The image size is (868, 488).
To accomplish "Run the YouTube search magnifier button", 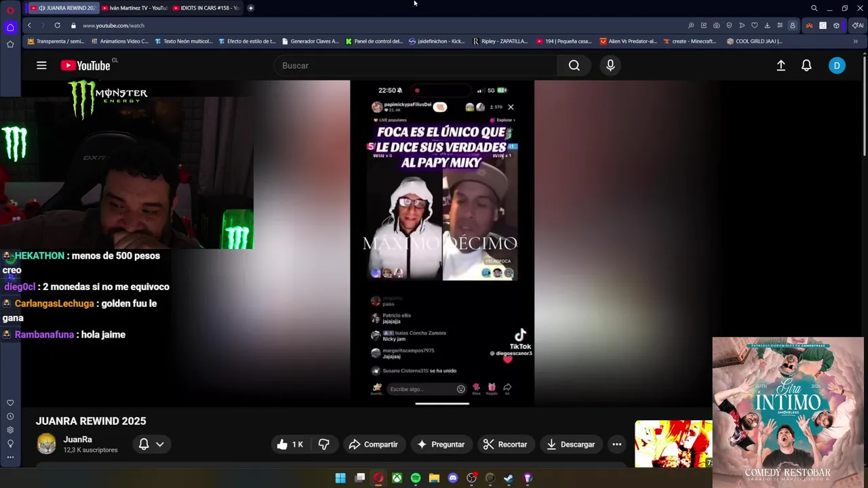I will click(574, 65).
